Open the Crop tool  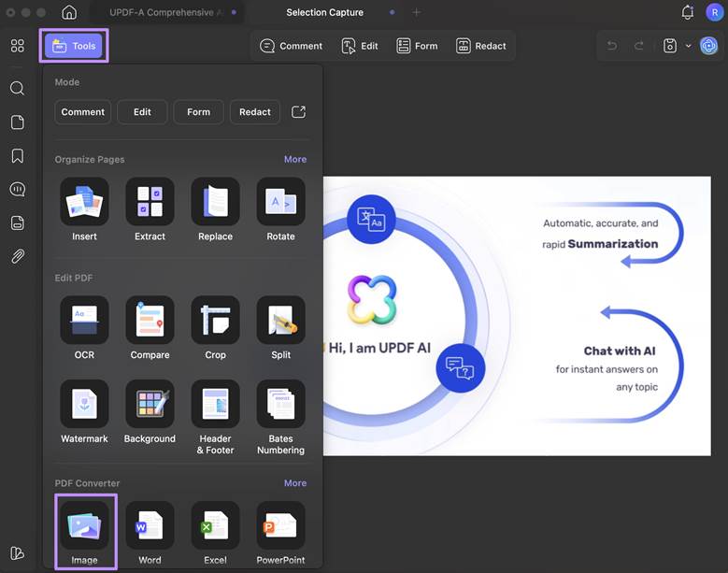coord(215,328)
